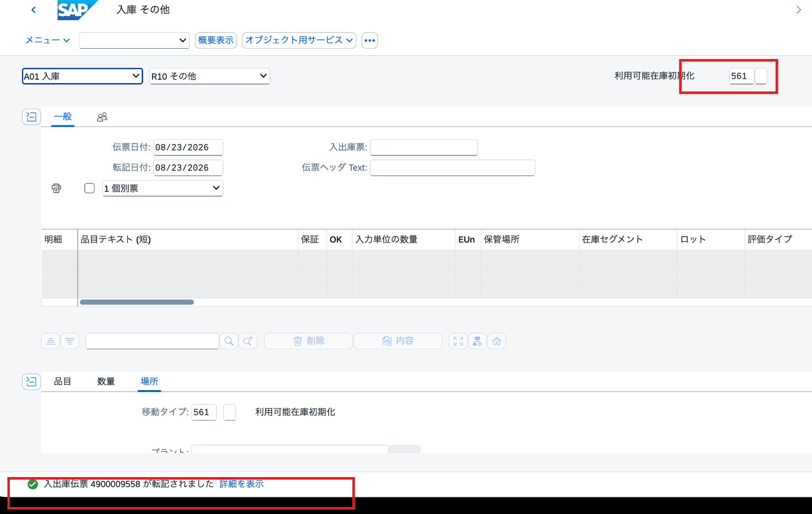812x514 pixels.
Task: Open the A01 入庫 action dropdown
Action: [x=83, y=76]
